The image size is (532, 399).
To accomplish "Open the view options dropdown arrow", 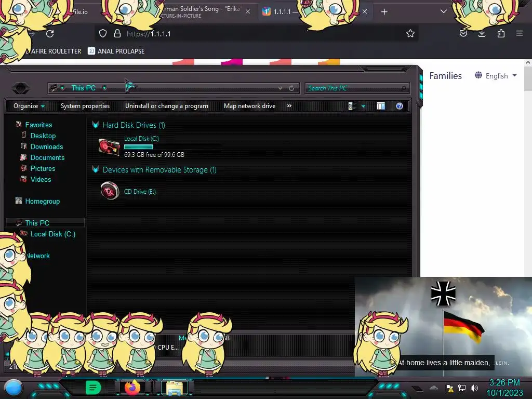I will point(363,106).
